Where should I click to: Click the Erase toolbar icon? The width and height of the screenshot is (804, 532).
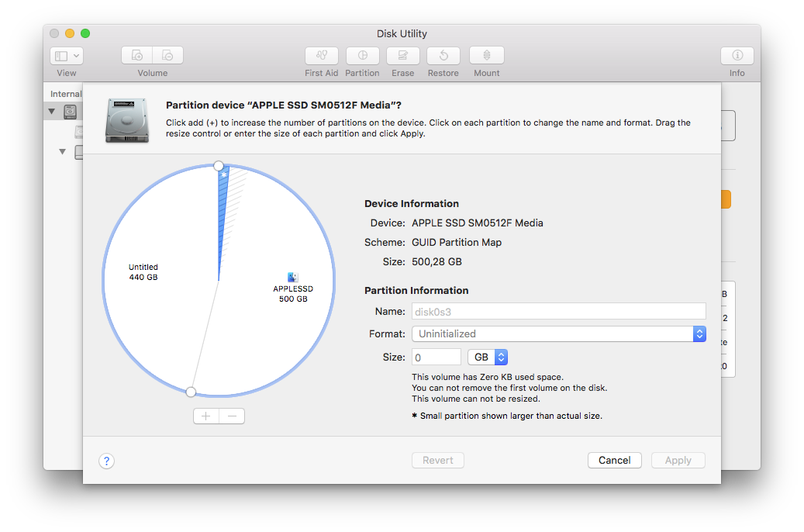[403, 55]
